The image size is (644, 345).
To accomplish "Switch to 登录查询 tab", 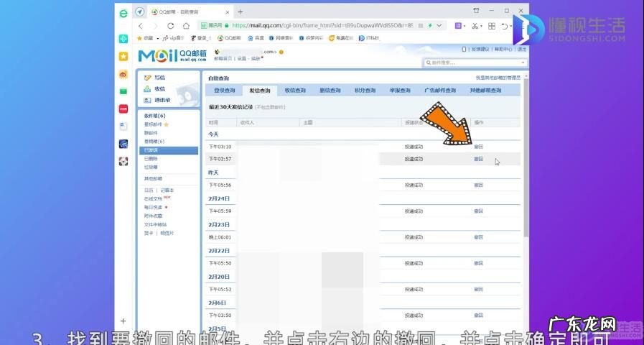I will coord(224,91).
